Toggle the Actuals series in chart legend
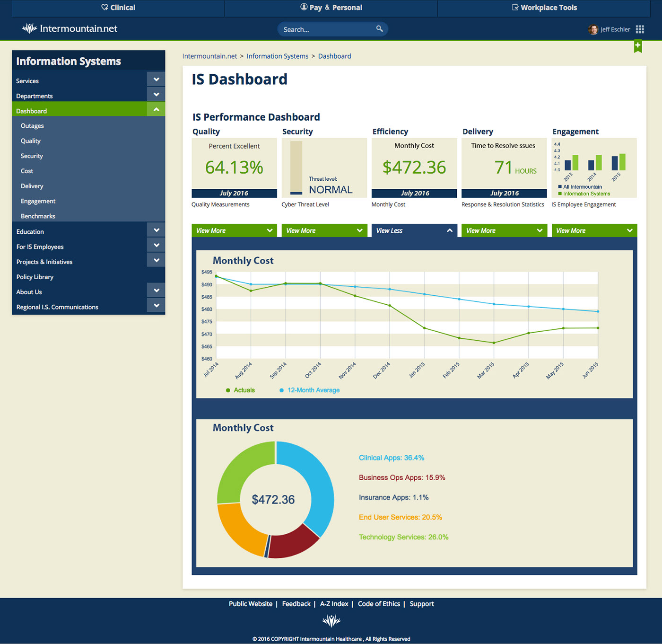The image size is (662, 644). click(240, 390)
